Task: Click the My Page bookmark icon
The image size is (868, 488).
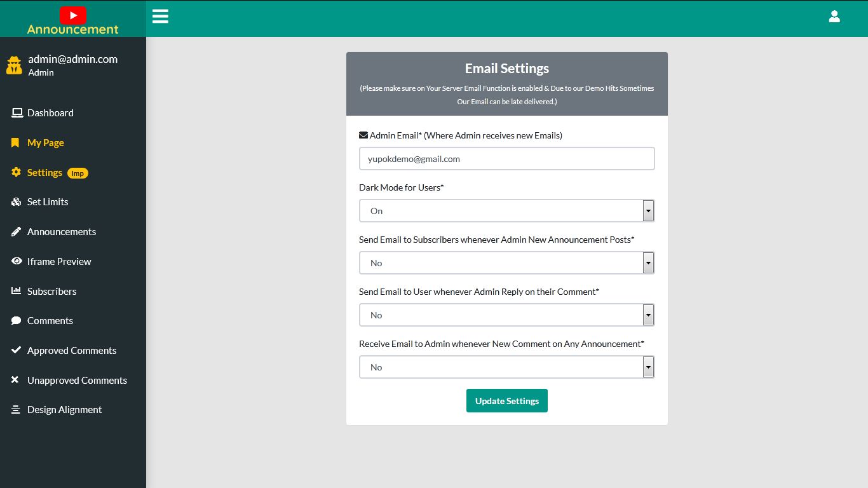Action: click(x=15, y=143)
